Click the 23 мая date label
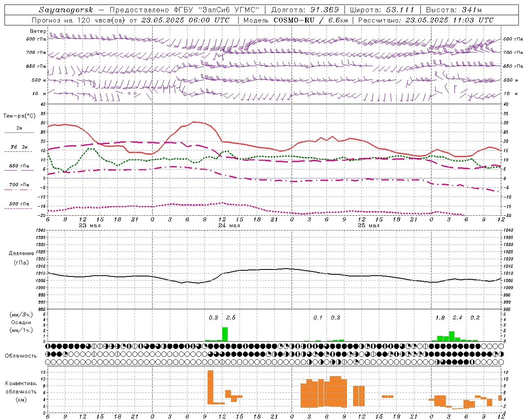The image size is (525, 420). click(89, 226)
